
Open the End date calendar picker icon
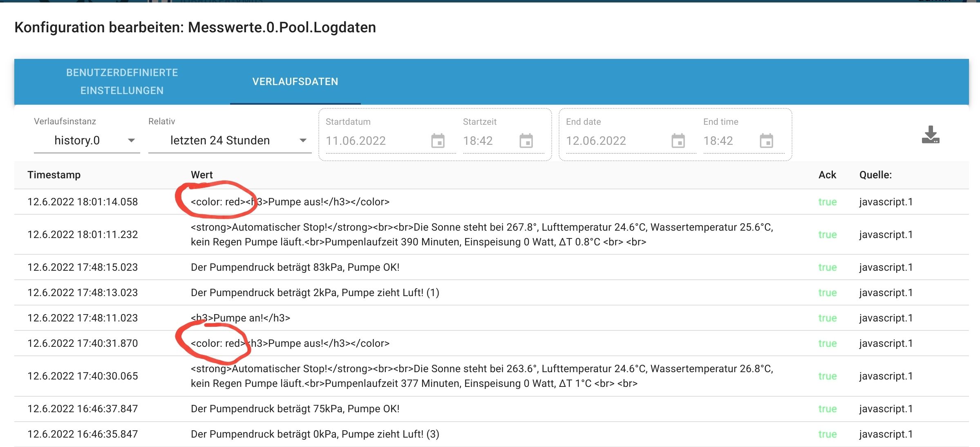[x=678, y=141]
